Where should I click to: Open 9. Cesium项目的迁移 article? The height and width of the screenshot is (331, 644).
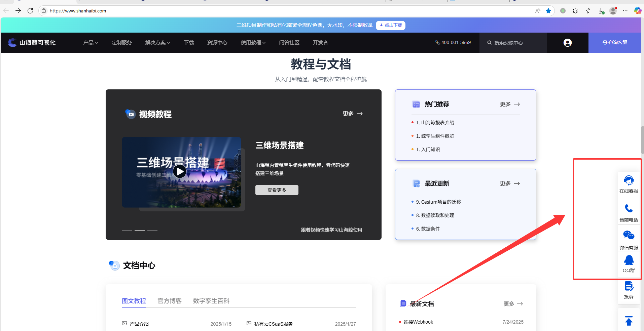click(438, 202)
